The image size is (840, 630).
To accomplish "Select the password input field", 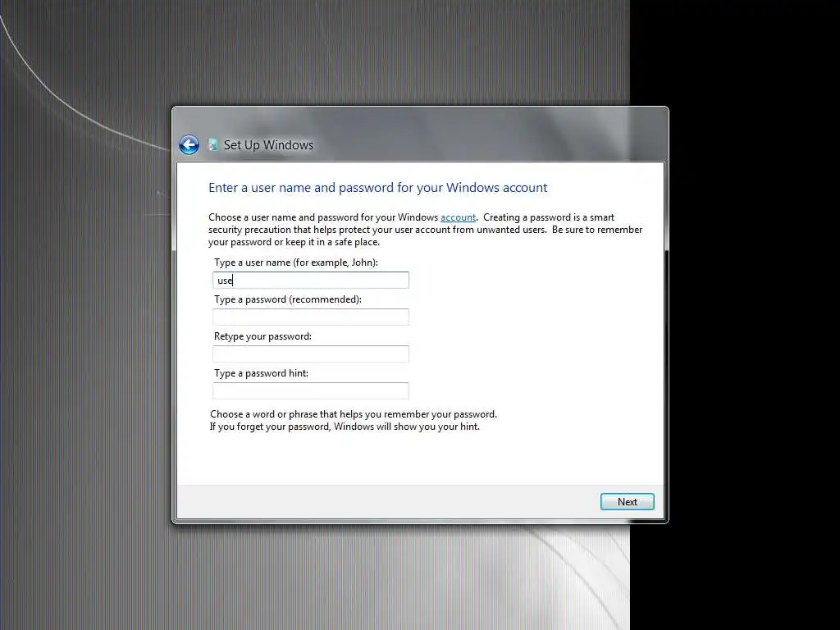I will point(311,317).
